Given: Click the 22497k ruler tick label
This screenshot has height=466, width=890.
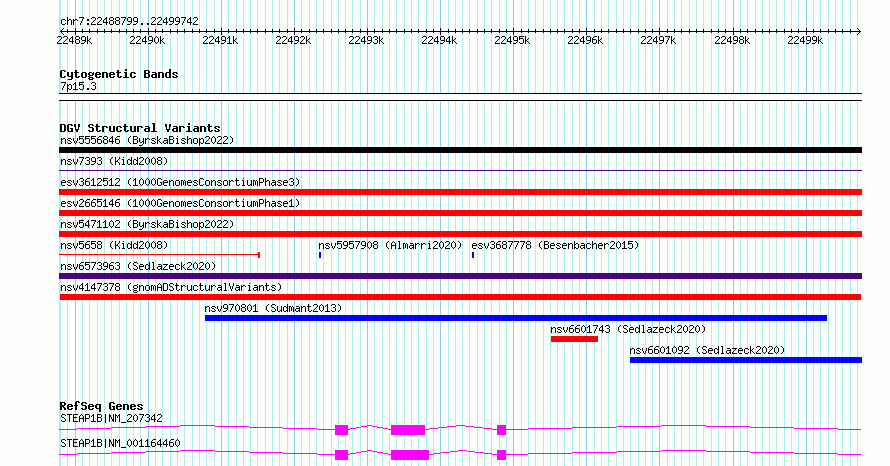Looking at the screenshot, I should click(x=658, y=40).
